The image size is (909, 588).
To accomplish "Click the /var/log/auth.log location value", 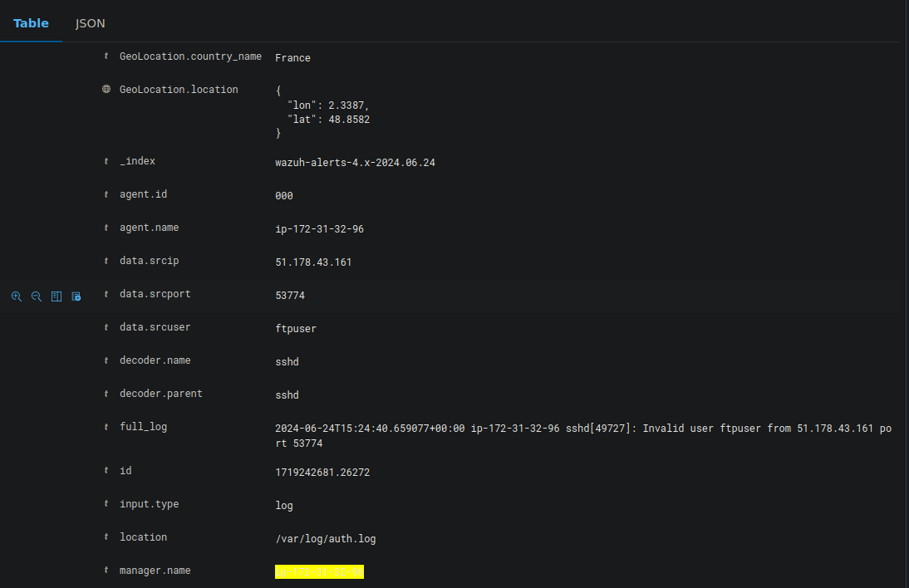I will (326, 539).
